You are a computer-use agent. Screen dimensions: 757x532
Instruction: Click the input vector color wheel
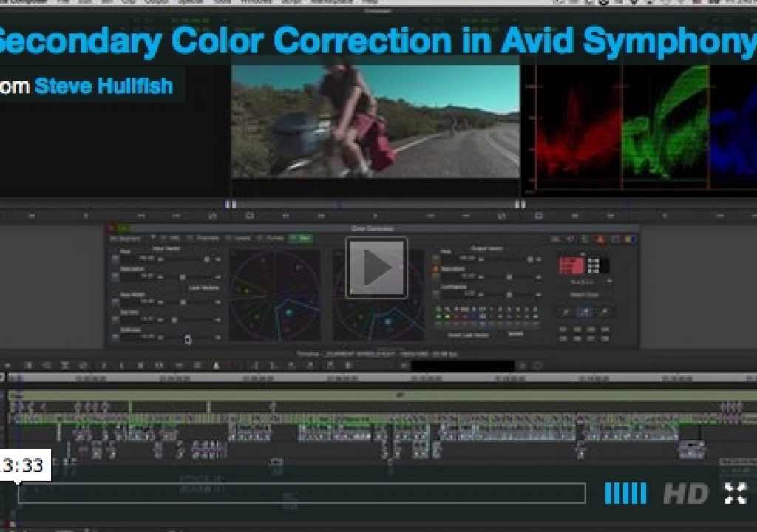274,296
